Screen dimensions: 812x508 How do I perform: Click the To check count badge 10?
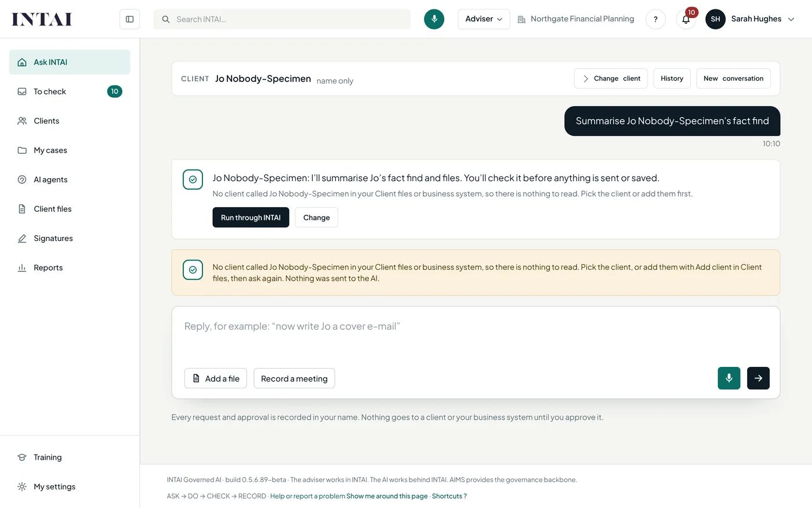click(115, 92)
